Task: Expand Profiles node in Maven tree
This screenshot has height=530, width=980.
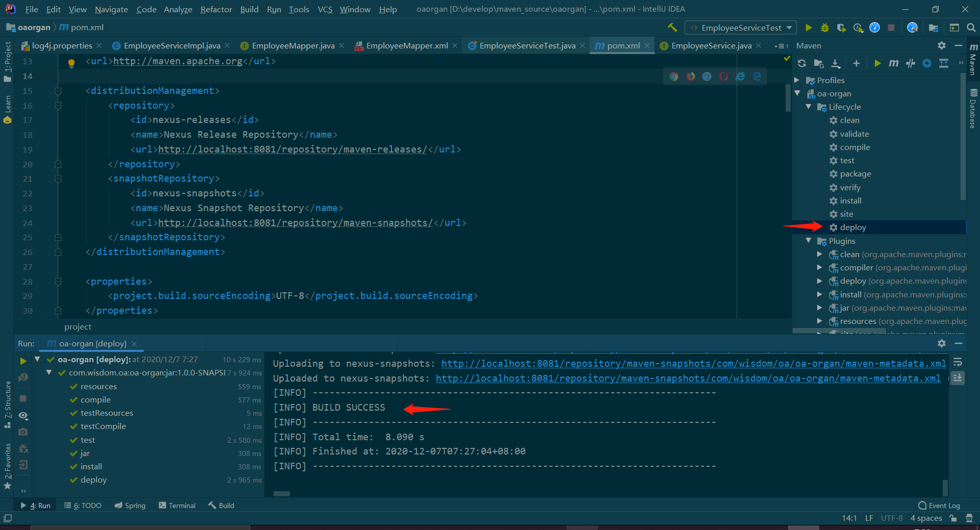Action: (797, 80)
